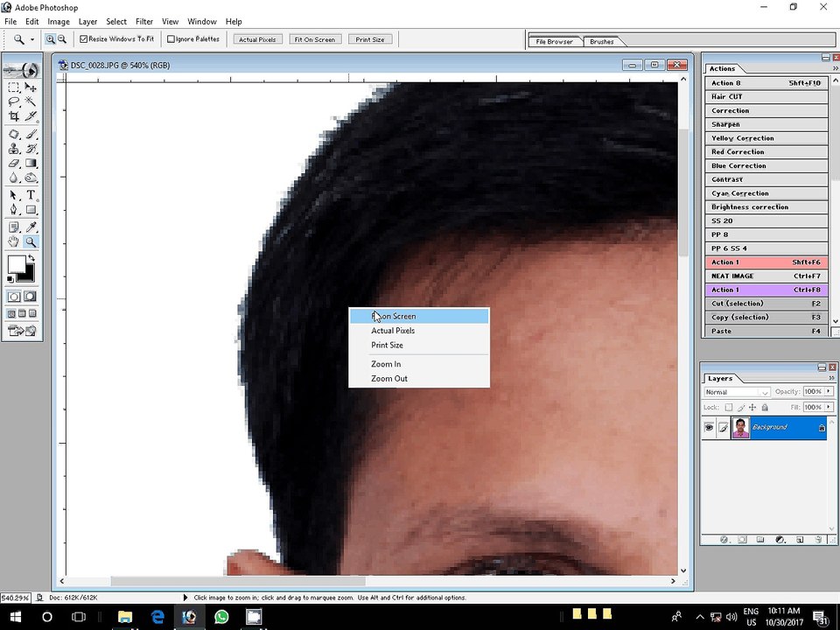Open the Layers palette flyout menu
This screenshot has width=840, height=630.
pyautogui.click(x=831, y=378)
